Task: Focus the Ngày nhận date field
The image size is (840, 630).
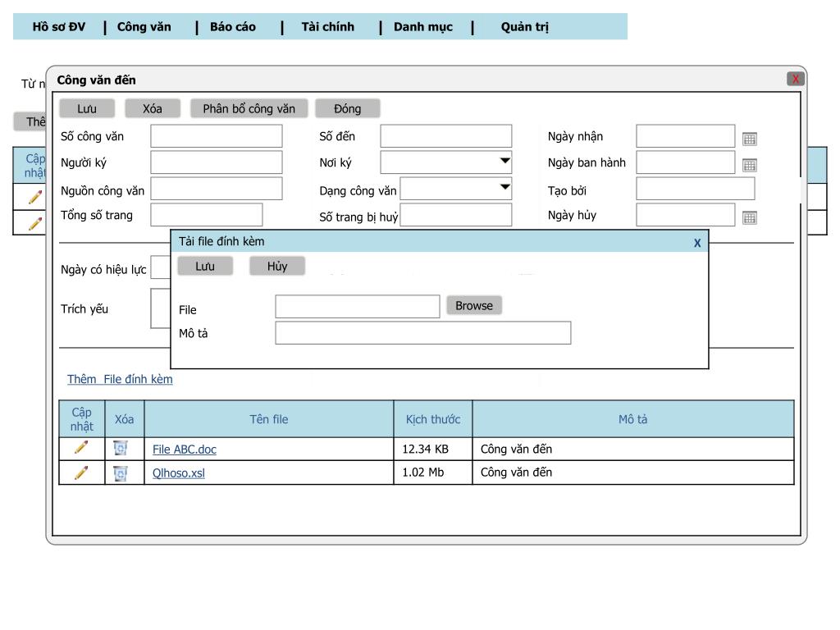Action: (x=686, y=136)
